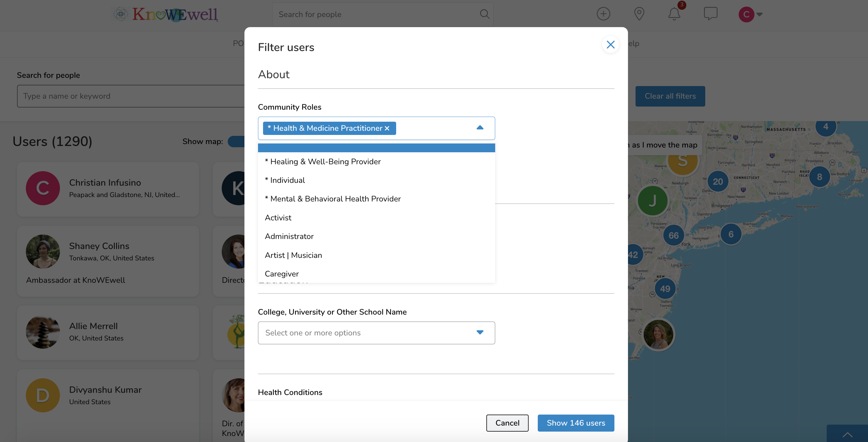Screen dimensions: 868x442
Task: Collapse the Community Roles dropdown
Action: [x=480, y=128]
